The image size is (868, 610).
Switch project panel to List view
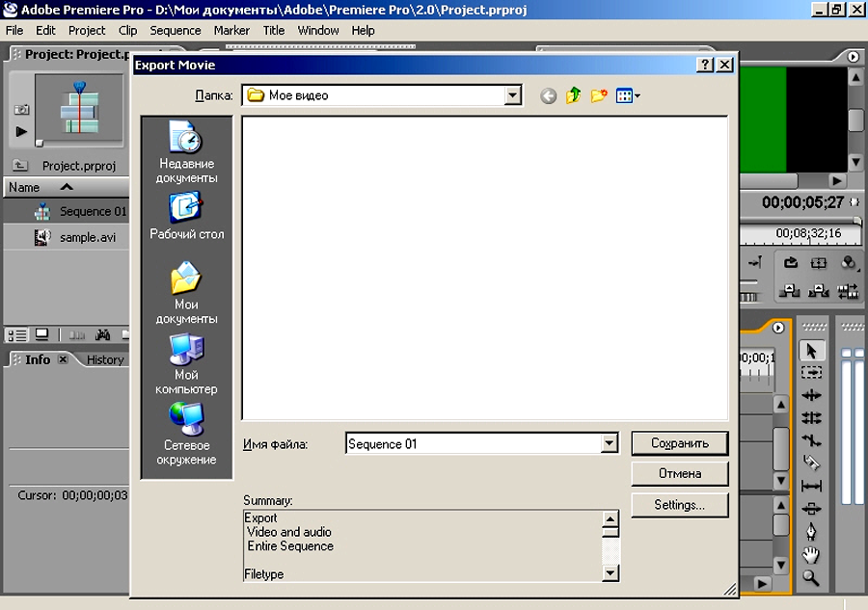coord(16,335)
